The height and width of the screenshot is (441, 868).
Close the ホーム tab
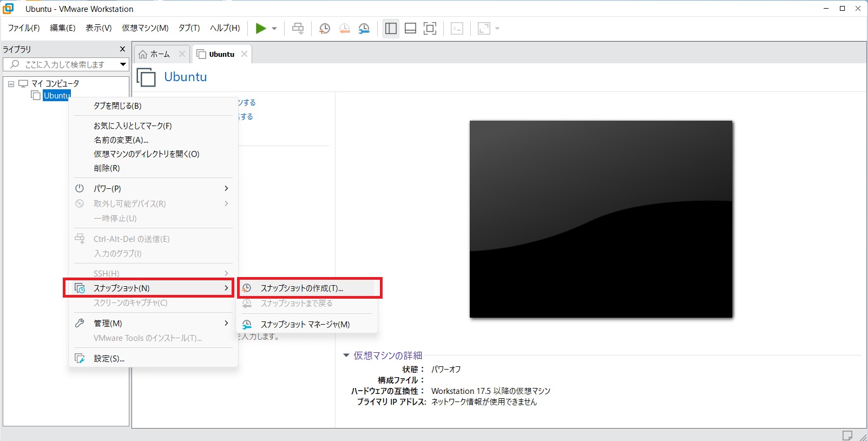[182, 54]
